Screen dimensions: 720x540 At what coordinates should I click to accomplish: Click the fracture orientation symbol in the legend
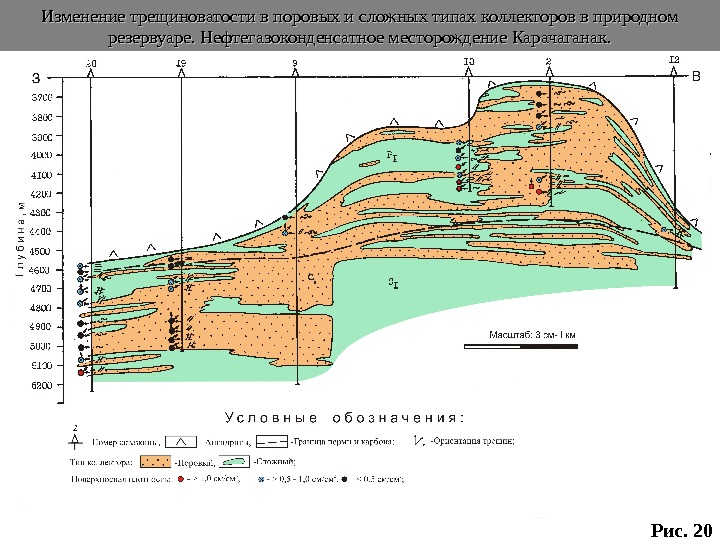coord(419,440)
